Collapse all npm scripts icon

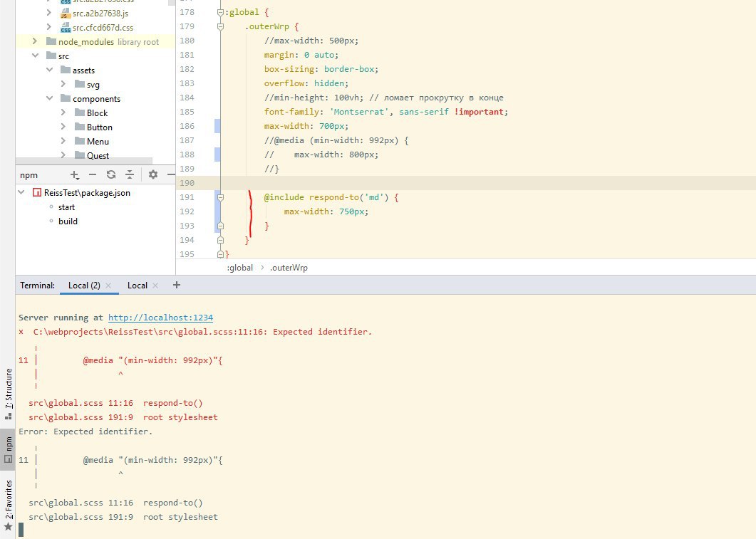point(130,175)
